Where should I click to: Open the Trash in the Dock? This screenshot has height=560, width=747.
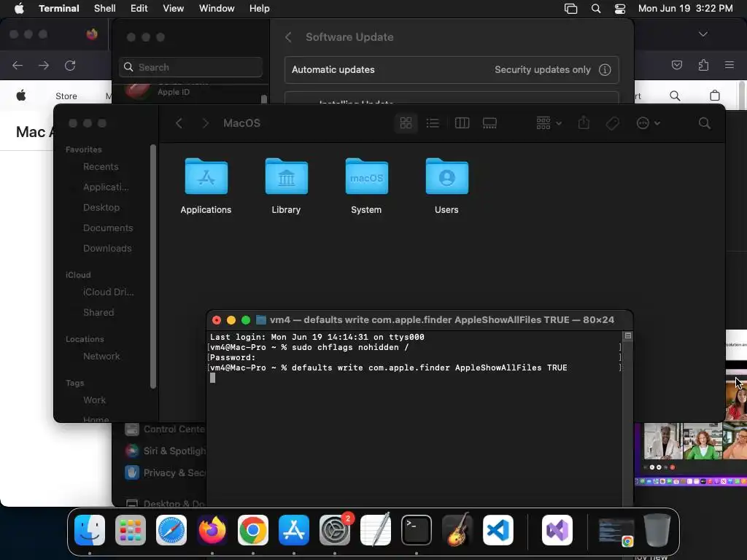coord(657,530)
